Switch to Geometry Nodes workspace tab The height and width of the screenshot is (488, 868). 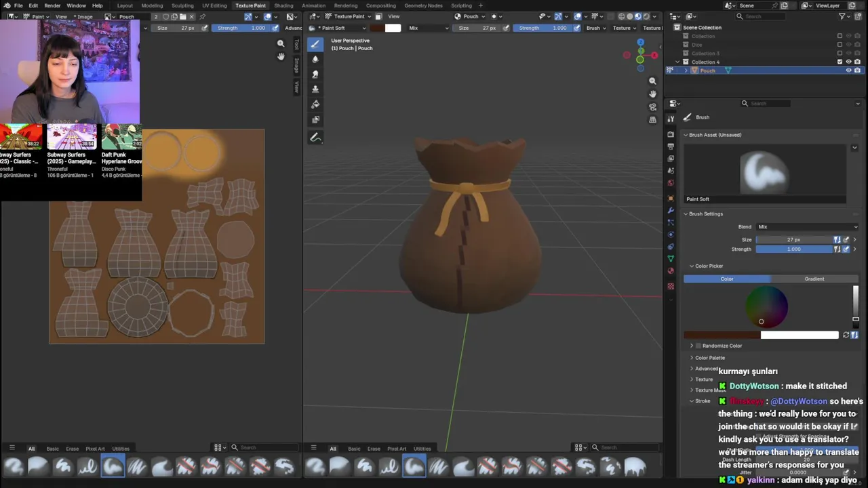[x=423, y=5]
